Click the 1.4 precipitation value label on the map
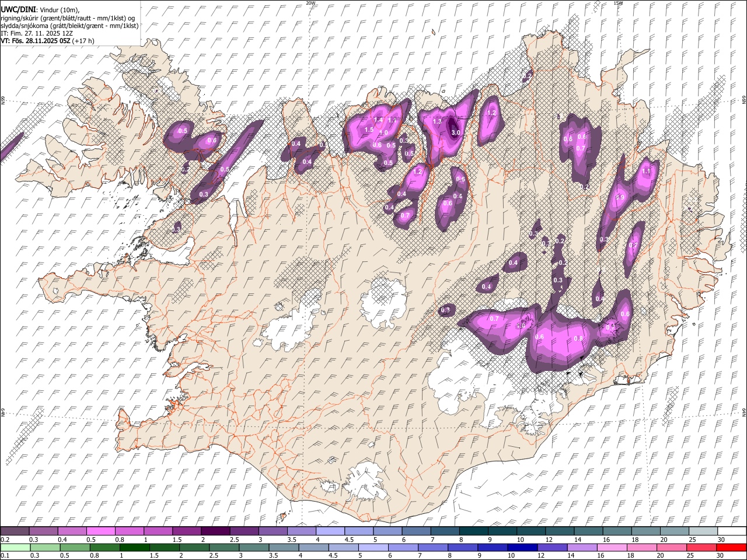Image resolution: width=747 pixels, height=560 pixels. pyautogui.click(x=378, y=120)
